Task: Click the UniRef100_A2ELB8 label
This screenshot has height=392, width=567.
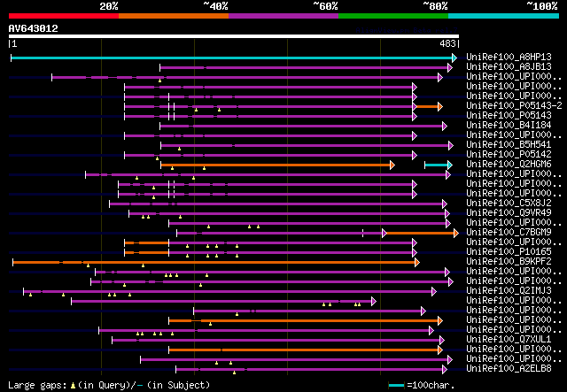Action: (509, 368)
